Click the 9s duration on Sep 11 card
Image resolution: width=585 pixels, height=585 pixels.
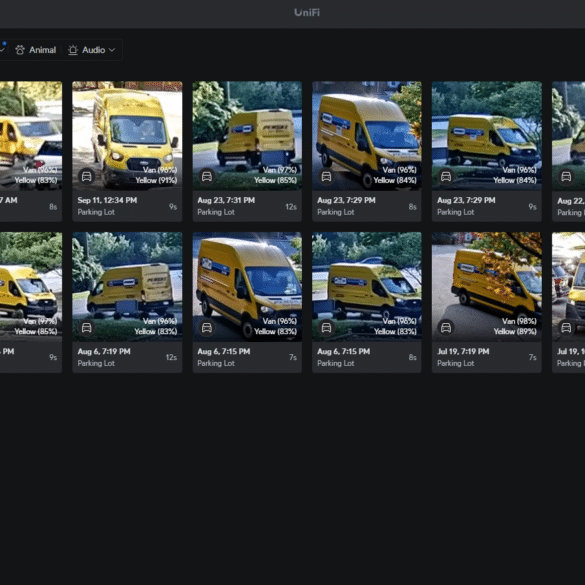[x=173, y=207]
